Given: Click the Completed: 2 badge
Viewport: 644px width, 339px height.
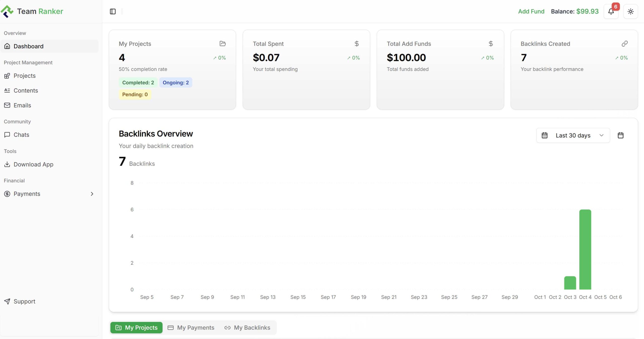Looking at the screenshot, I should 138,83.
